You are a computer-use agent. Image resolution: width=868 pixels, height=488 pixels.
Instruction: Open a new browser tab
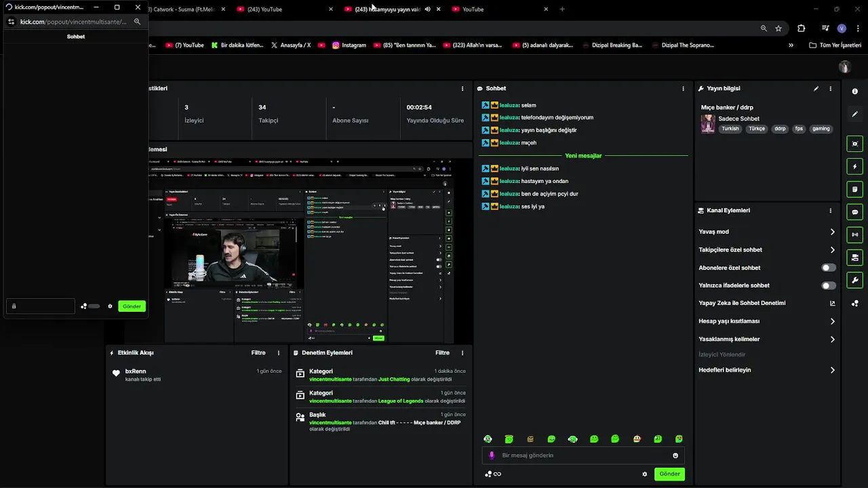562,9
